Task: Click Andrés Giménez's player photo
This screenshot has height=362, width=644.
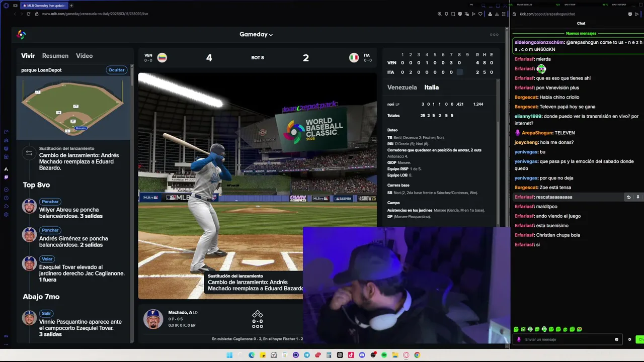Action: [x=29, y=235]
